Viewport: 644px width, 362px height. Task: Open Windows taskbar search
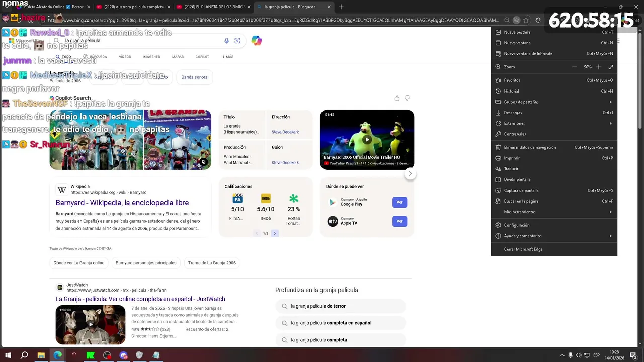[x=24, y=355]
